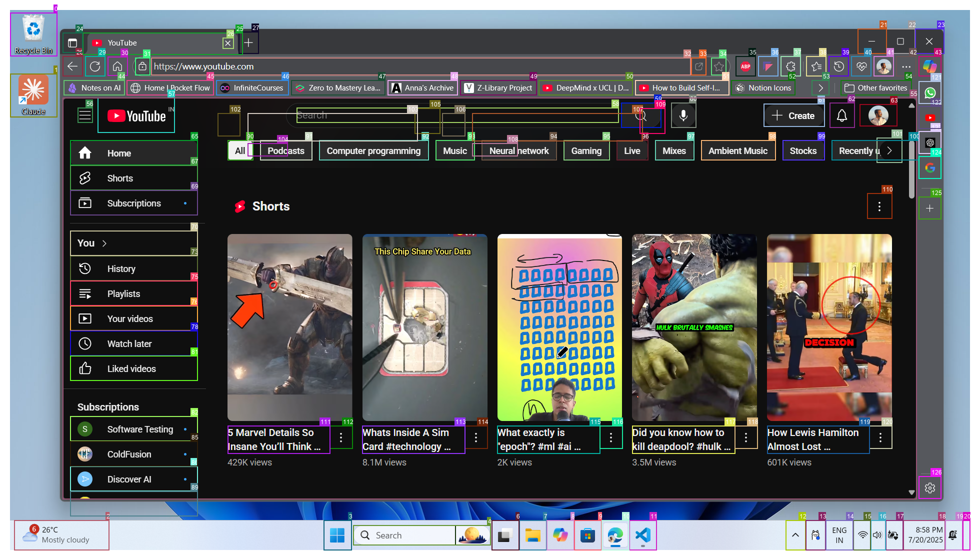Refresh the YouTube page

(95, 66)
